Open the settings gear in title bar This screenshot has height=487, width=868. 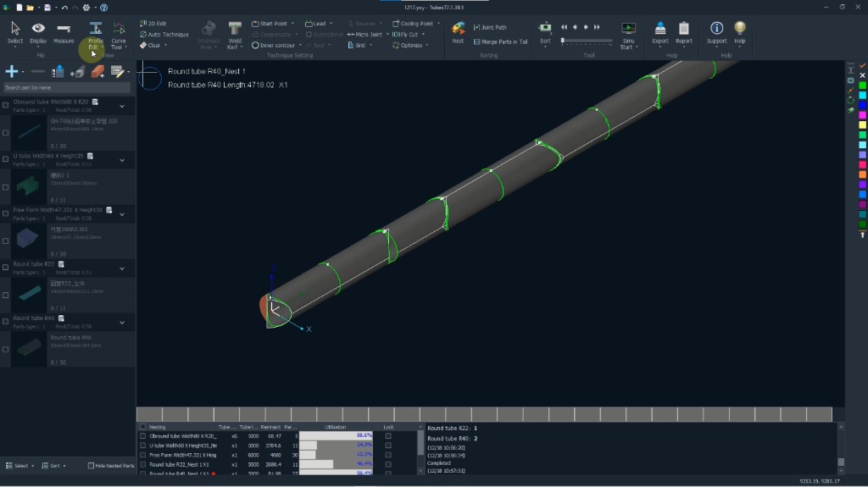tap(86, 8)
